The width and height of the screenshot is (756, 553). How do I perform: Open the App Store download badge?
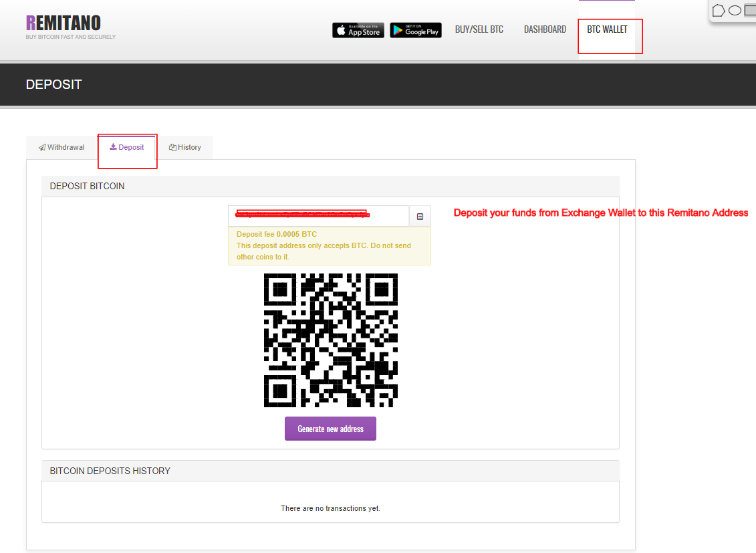pos(358,30)
